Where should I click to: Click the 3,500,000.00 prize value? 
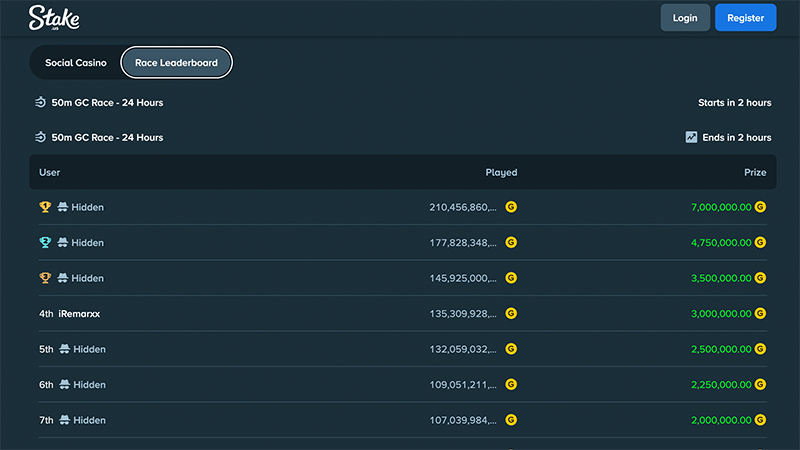[721, 278]
